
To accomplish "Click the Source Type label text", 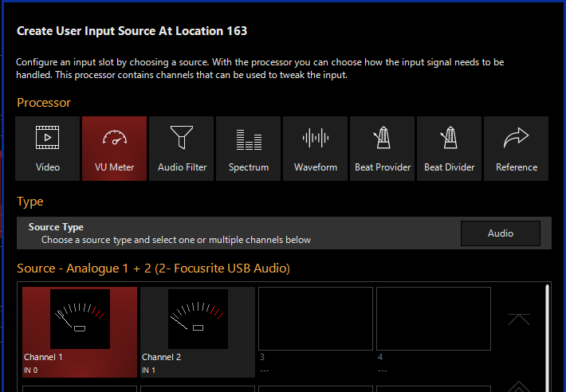I will click(56, 227).
